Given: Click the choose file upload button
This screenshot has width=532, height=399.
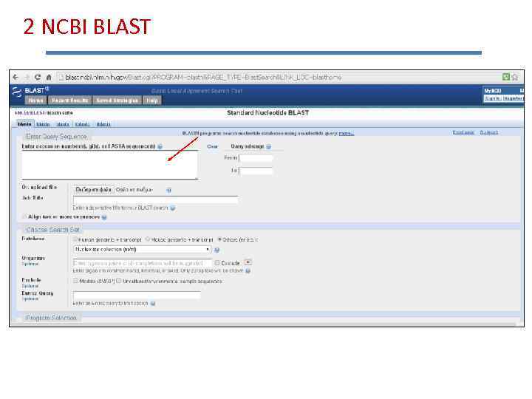Looking at the screenshot, I should point(93,190).
